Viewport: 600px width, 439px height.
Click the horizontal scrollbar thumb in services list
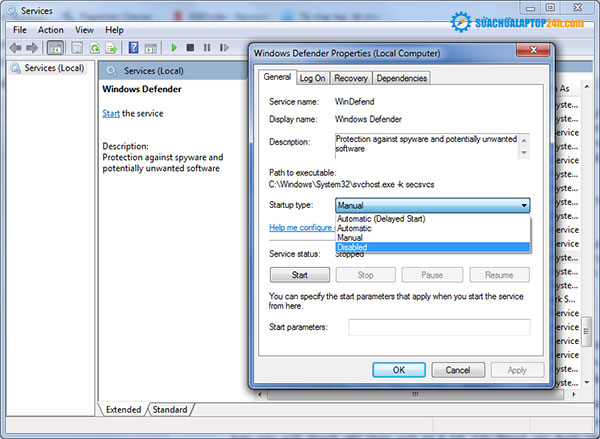coord(416,394)
